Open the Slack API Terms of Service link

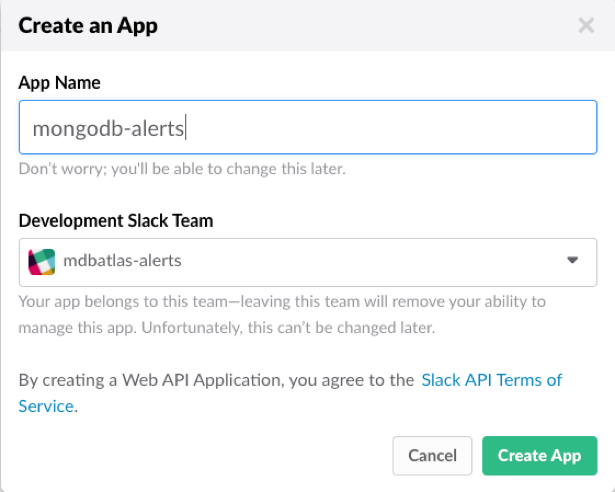[290, 393]
